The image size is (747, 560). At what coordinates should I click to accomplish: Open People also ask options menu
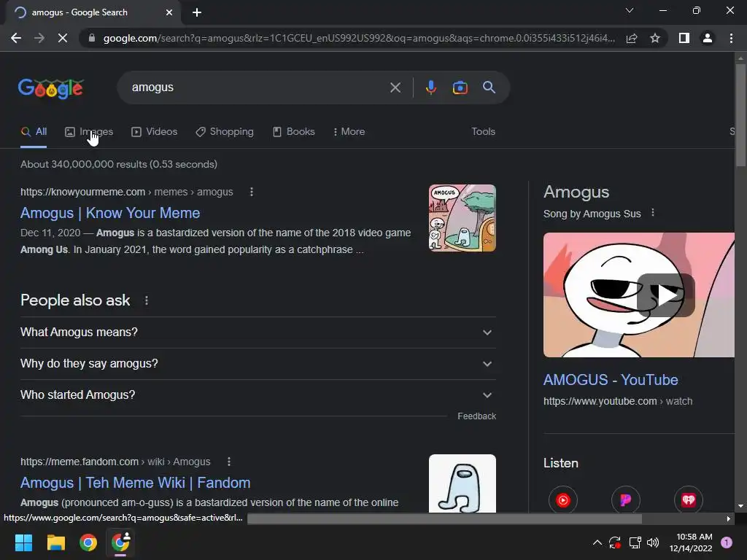click(x=146, y=301)
